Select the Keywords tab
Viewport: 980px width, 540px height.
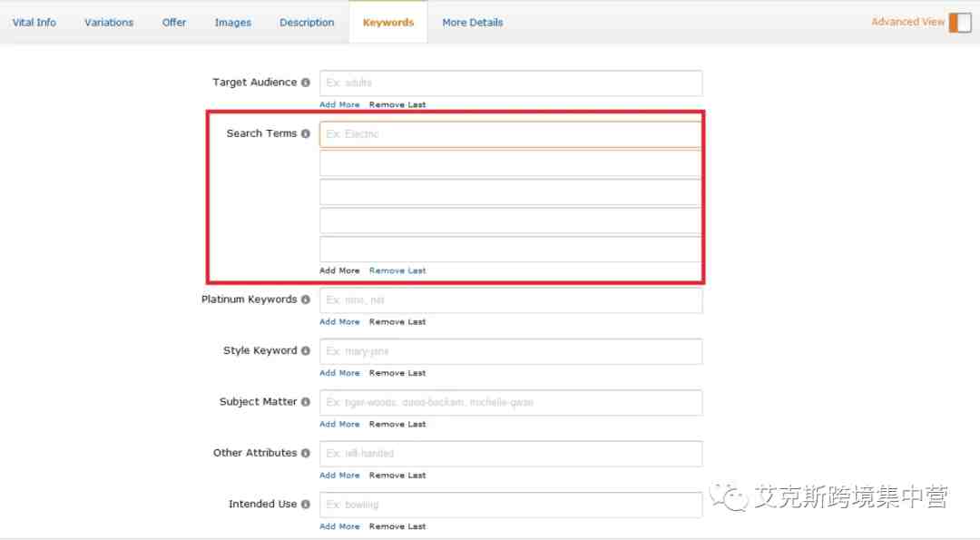(x=388, y=23)
